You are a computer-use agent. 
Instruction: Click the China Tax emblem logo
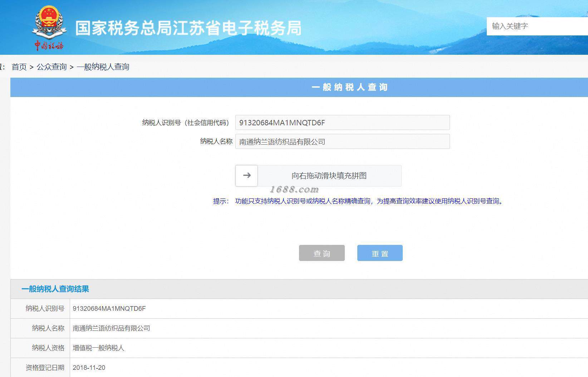click(x=49, y=28)
